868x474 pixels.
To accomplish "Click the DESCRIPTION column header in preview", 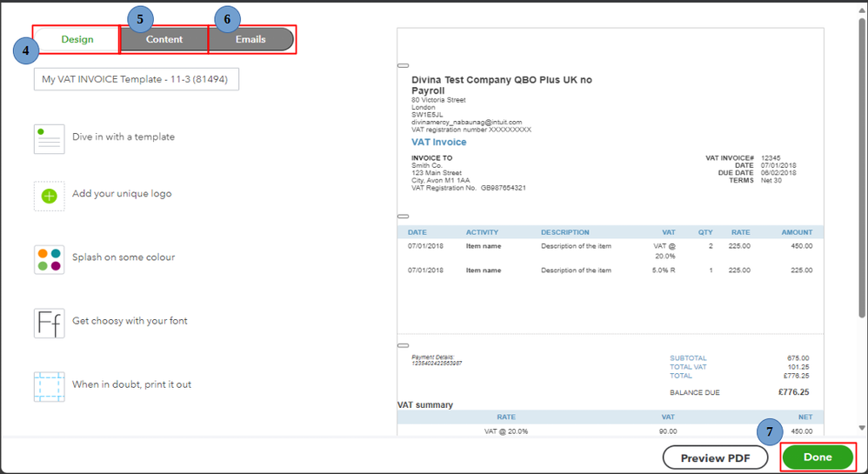I will click(x=565, y=232).
